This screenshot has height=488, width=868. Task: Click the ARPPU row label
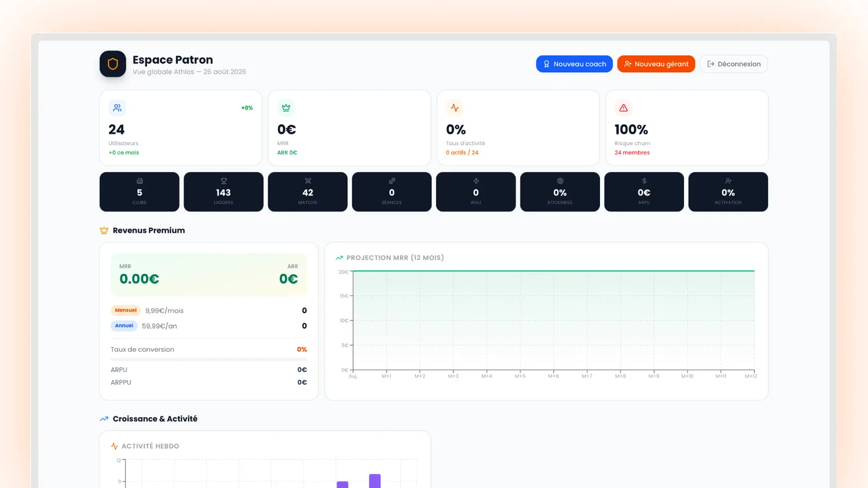click(121, 382)
